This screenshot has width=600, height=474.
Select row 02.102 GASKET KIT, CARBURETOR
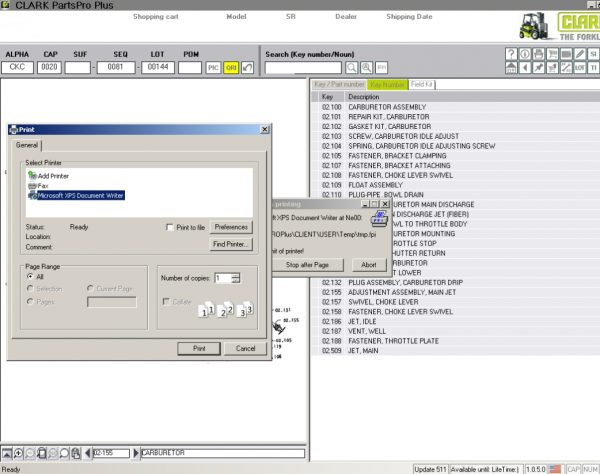point(455,127)
